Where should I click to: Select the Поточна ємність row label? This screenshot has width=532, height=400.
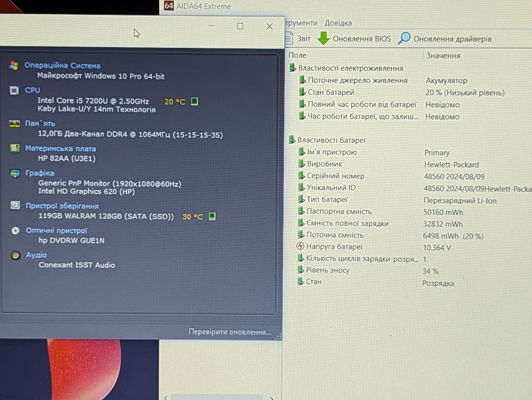pos(335,235)
